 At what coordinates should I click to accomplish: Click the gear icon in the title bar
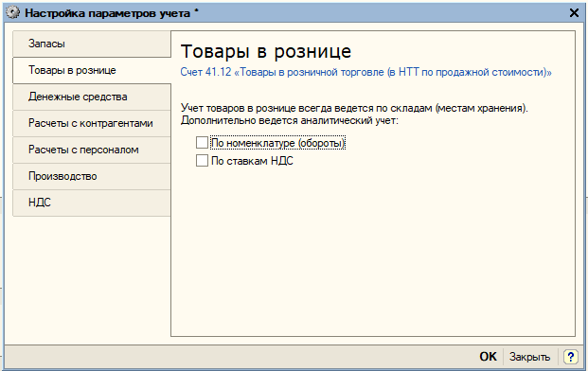coord(12,13)
